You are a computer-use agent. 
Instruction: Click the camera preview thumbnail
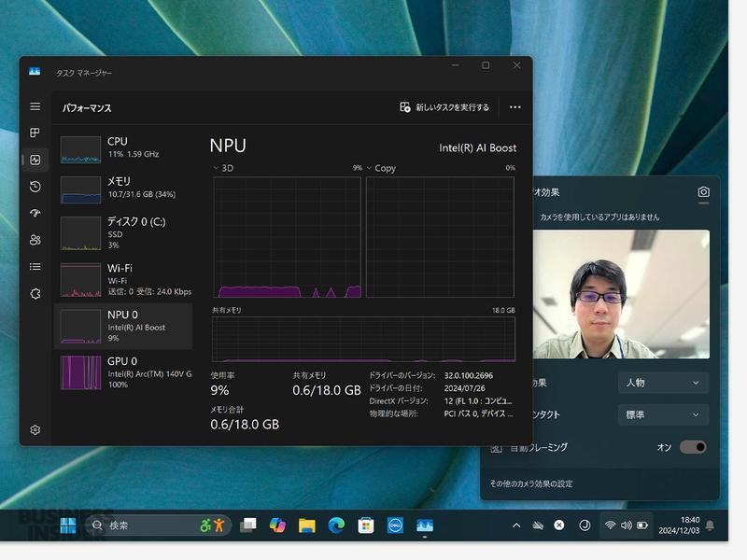tap(621, 294)
